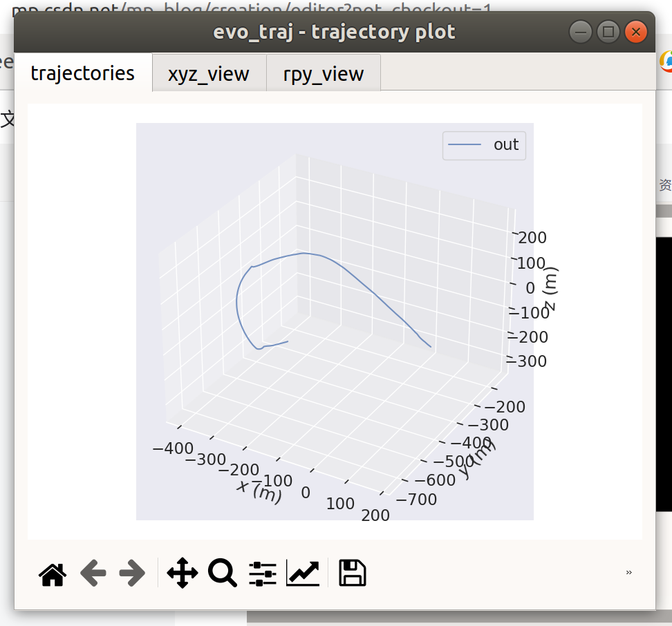This screenshot has width=672, height=626.
Task: Reset plot to original home view
Action: (53, 573)
